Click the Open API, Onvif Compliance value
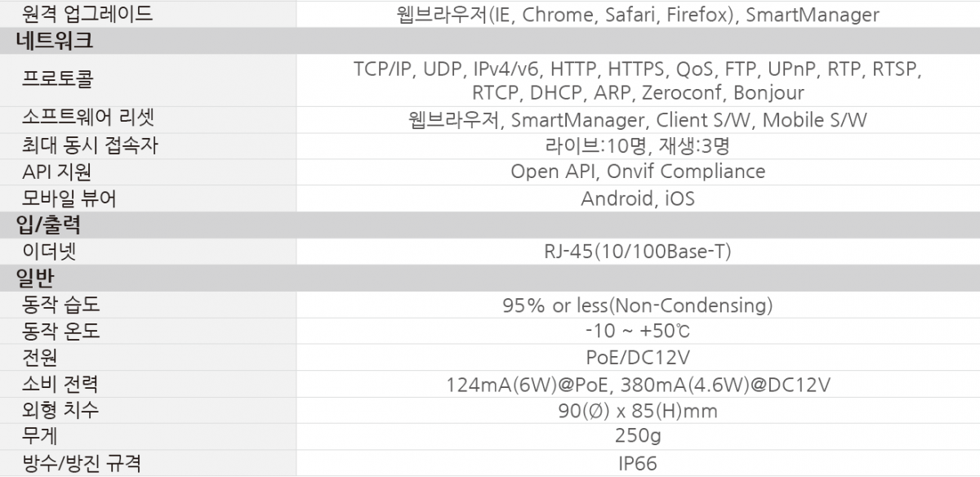This screenshot has width=980, height=477. pos(638,172)
